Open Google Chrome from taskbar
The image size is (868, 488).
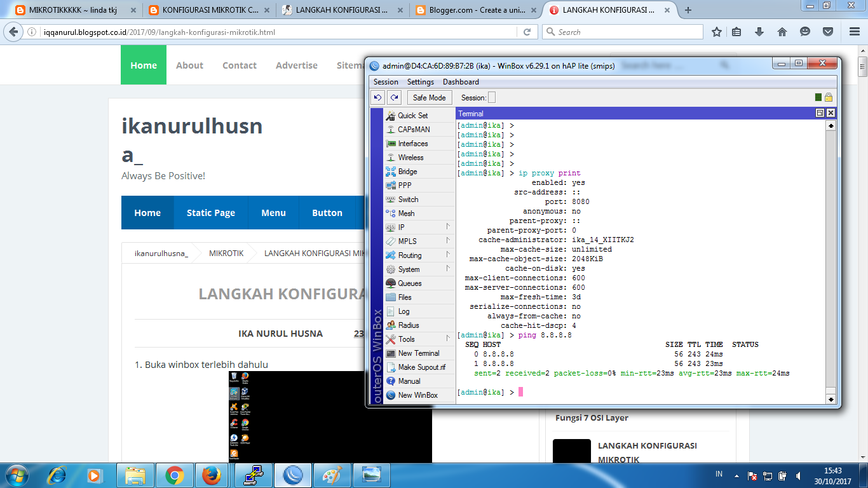[x=175, y=475]
